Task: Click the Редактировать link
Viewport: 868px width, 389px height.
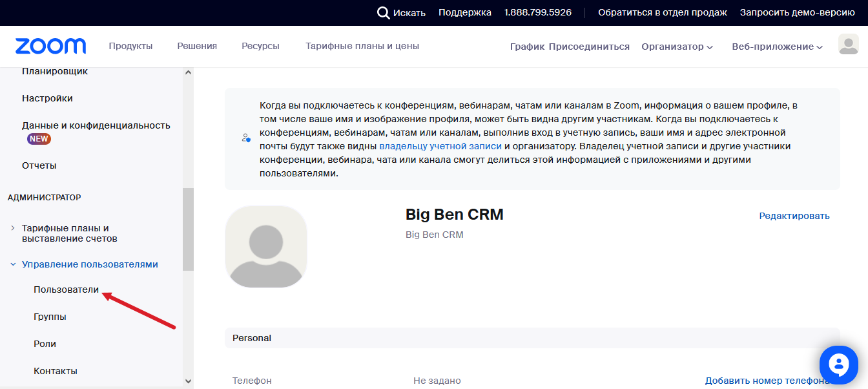Action: pyautogui.click(x=794, y=216)
